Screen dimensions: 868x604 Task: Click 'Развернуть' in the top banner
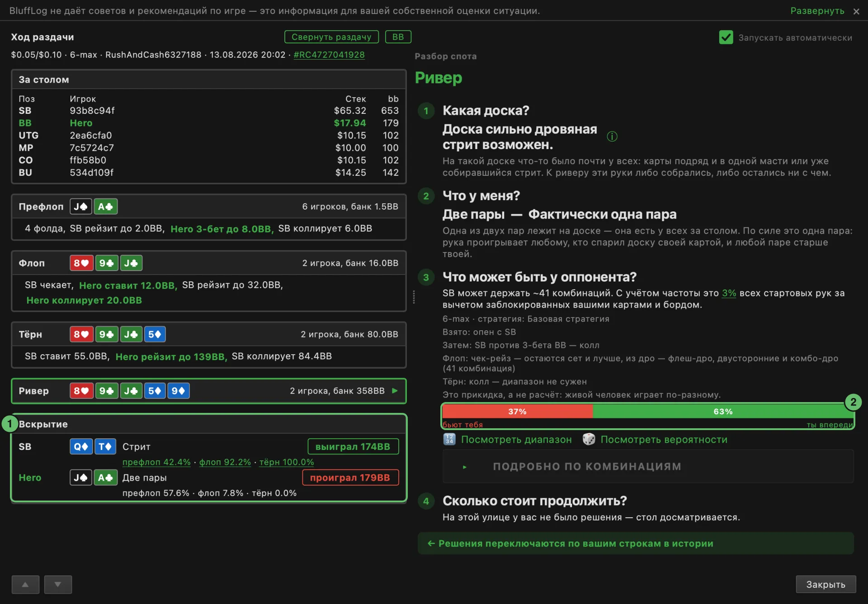[x=817, y=11]
